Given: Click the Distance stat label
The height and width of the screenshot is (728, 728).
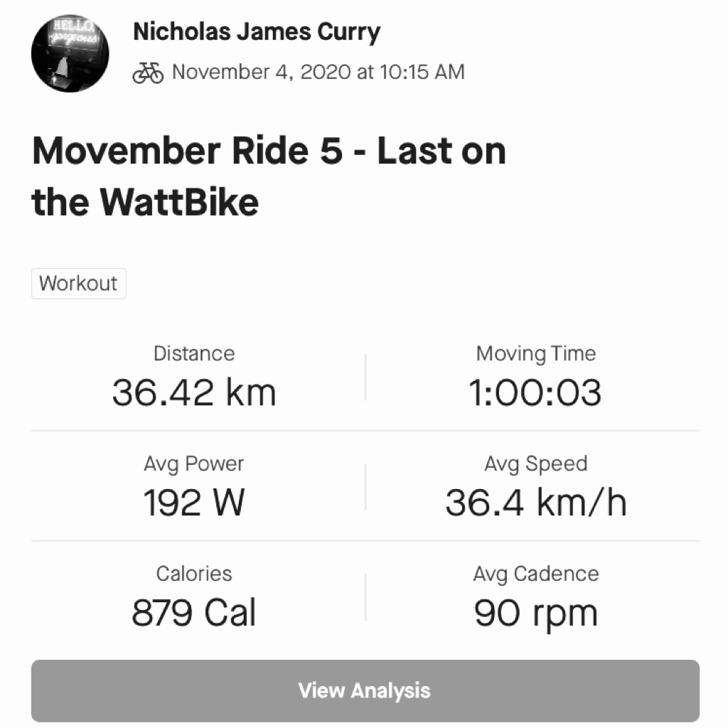Looking at the screenshot, I should coord(194,354).
